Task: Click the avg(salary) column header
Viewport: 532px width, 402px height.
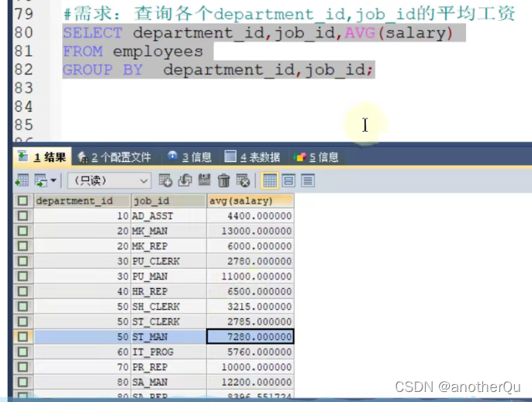Action: (x=250, y=201)
